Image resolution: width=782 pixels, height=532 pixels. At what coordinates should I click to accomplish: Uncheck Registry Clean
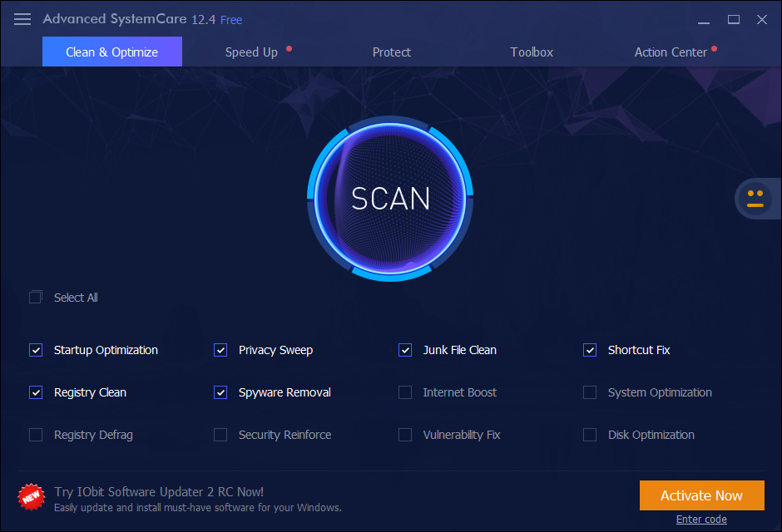pyautogui.click(x=36, y=392)
